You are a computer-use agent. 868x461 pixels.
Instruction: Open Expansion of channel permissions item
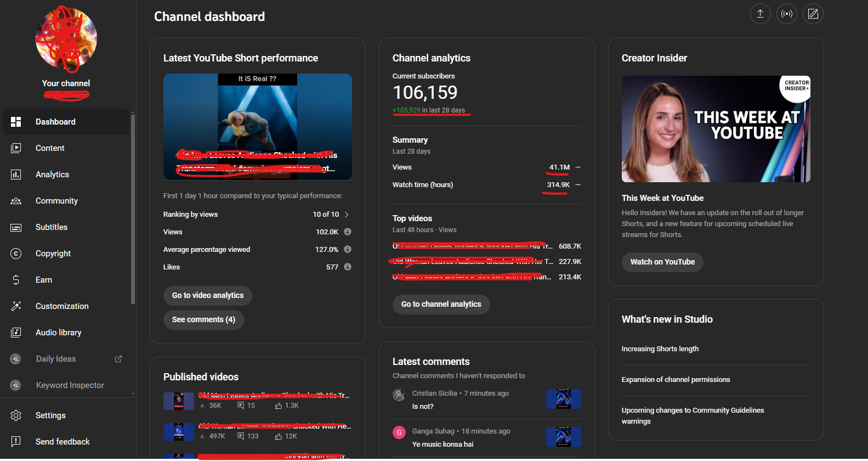676,380
